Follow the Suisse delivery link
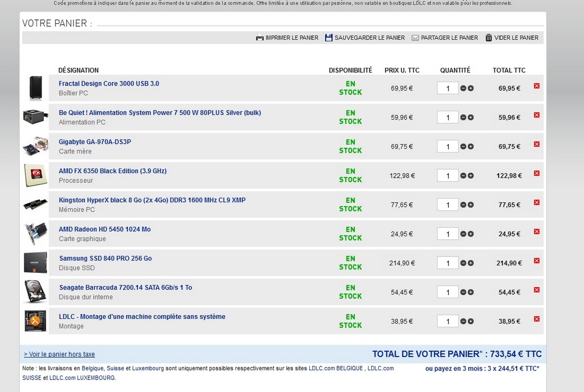Viewport: 584px width, 392px height. coord(115,368)
